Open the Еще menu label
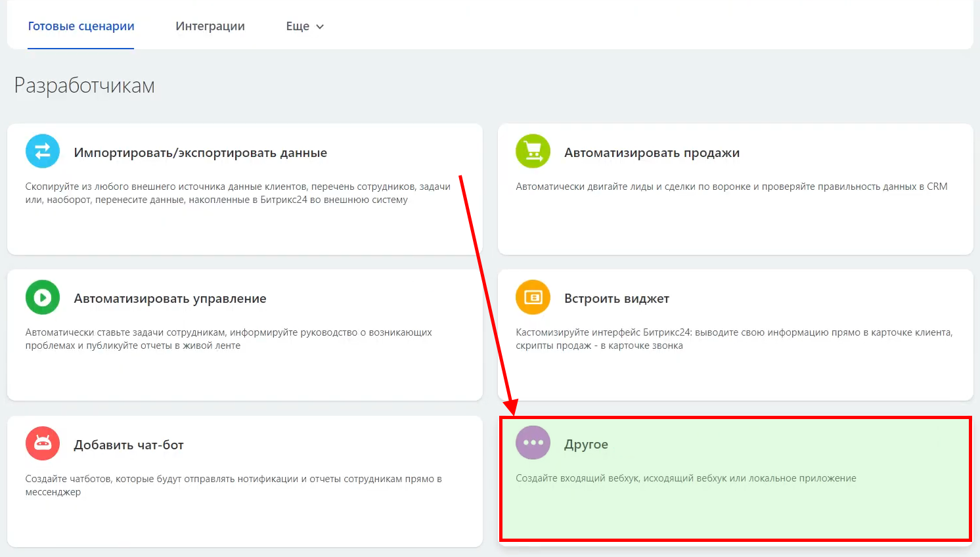980x557 pixels. point(298,26)
